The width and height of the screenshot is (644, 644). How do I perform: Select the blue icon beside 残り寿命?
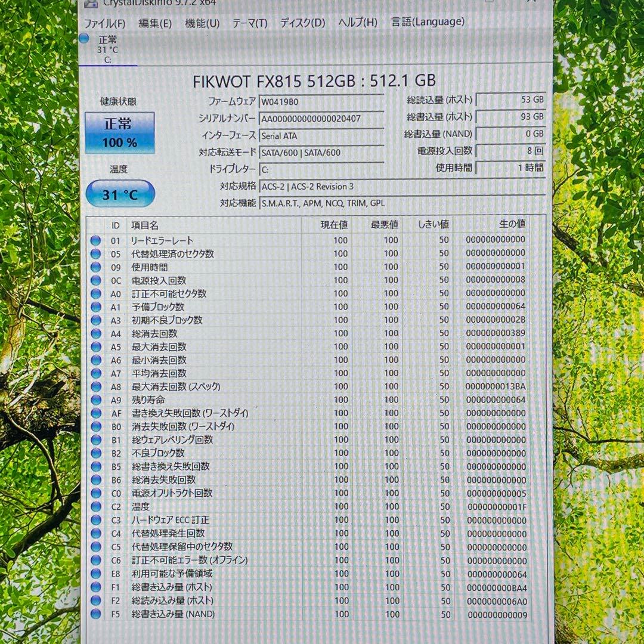(95, 400)
